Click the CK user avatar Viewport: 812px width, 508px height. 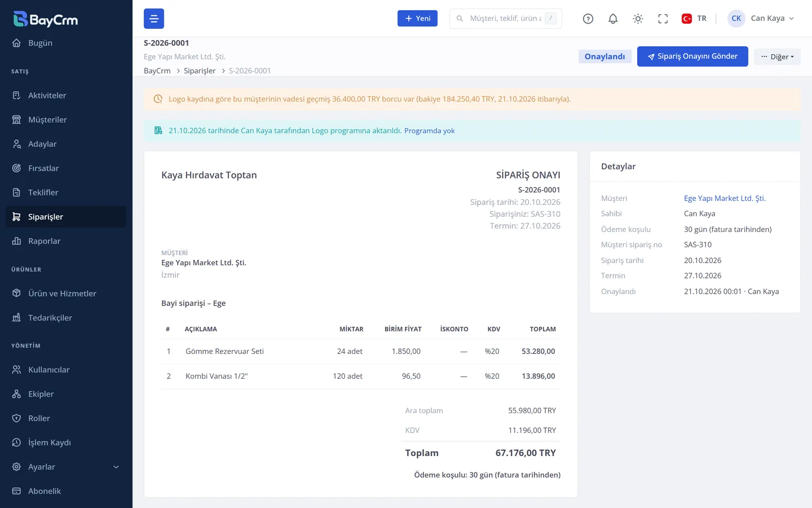pos(736,19)
